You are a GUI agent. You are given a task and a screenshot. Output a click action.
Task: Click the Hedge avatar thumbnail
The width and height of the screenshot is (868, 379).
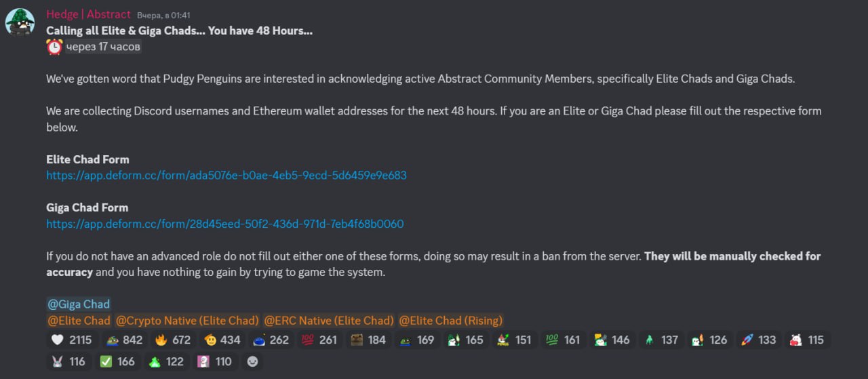click(x=20, y=22)
